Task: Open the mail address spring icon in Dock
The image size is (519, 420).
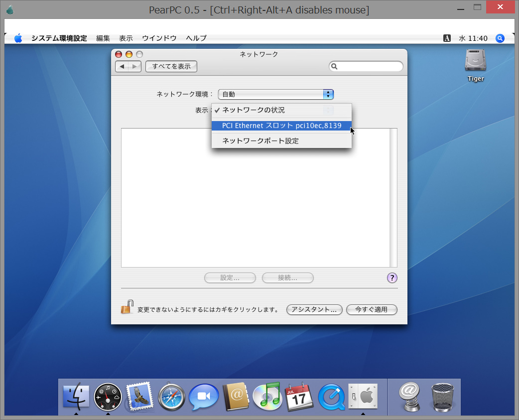Action: [410, 397]
